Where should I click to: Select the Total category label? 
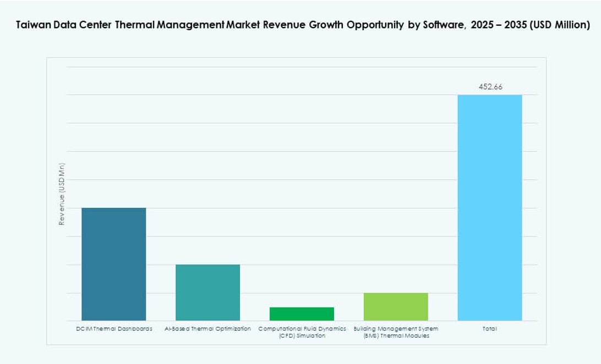(489, 328)
